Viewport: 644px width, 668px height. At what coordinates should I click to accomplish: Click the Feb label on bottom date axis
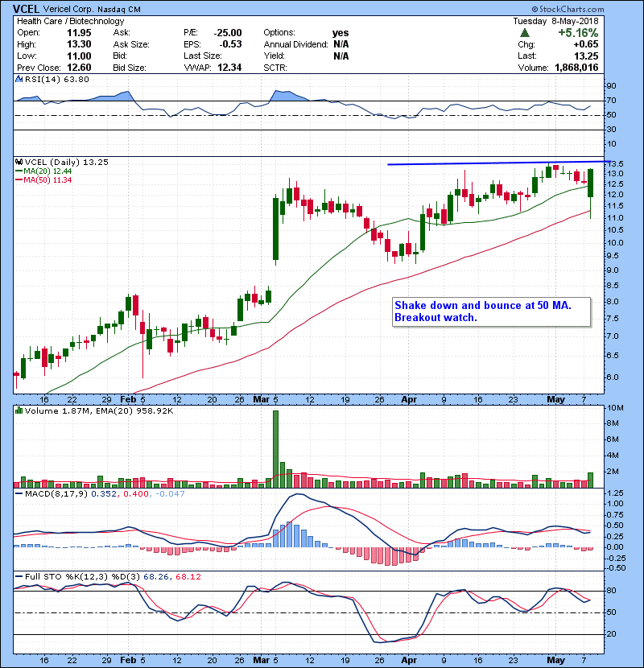[128, 660]
